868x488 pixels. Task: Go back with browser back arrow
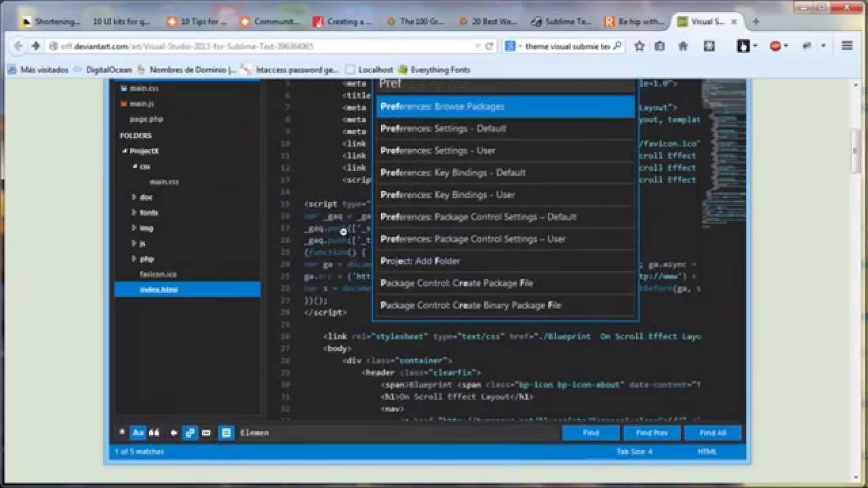click(x=20, y=46)
